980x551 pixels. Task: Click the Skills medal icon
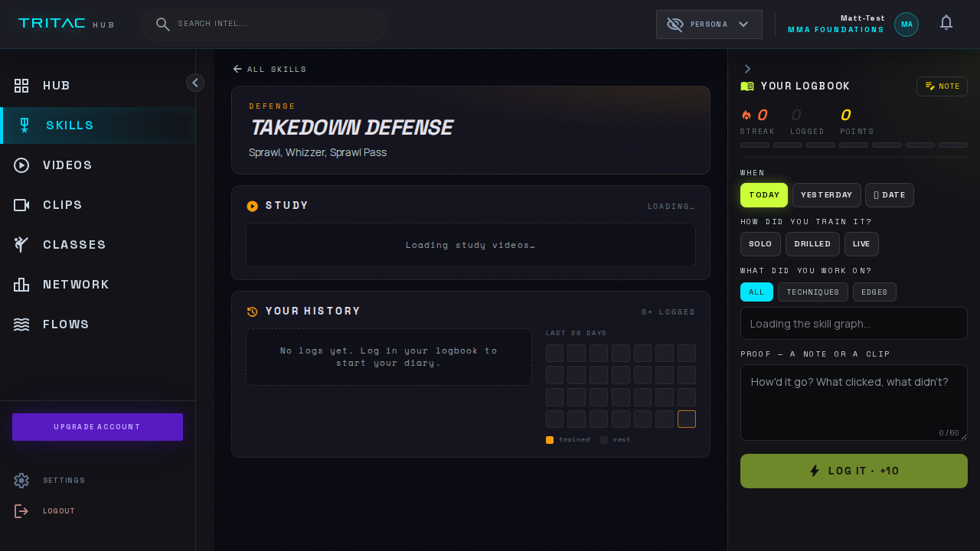[x=24, y=126]
